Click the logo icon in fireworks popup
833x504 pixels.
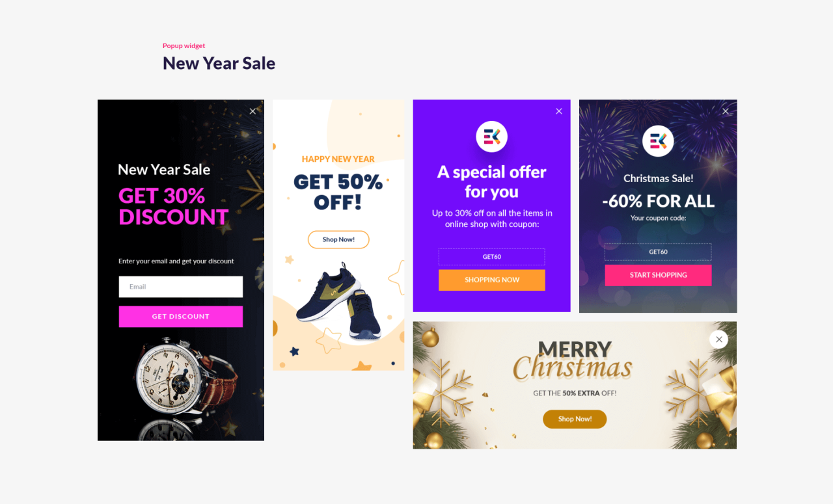pos(658,141)
